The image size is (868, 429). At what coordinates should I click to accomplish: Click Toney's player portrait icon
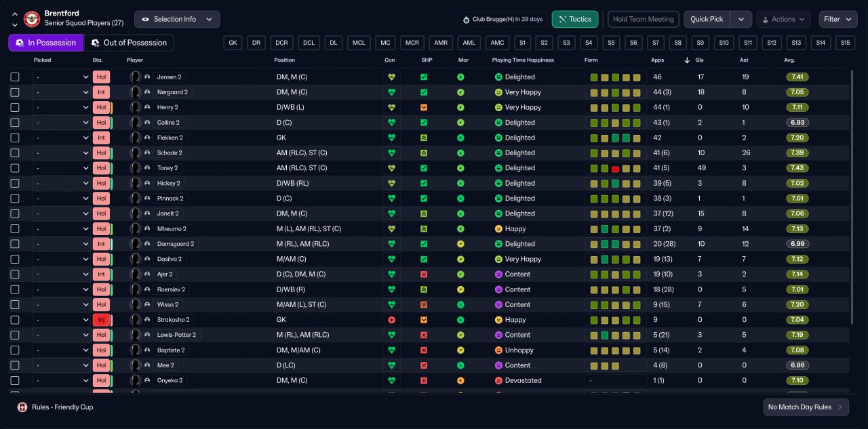pos(136,168)
